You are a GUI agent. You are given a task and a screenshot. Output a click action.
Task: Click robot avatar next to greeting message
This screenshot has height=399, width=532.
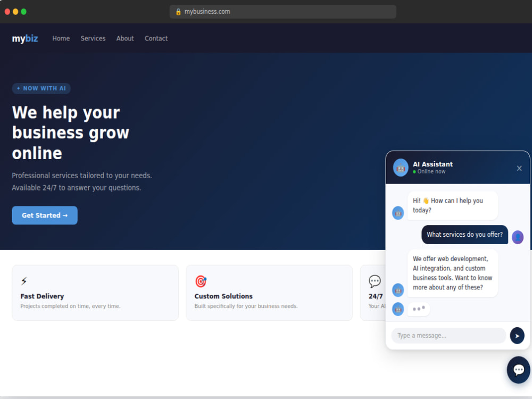pos(398,213)
